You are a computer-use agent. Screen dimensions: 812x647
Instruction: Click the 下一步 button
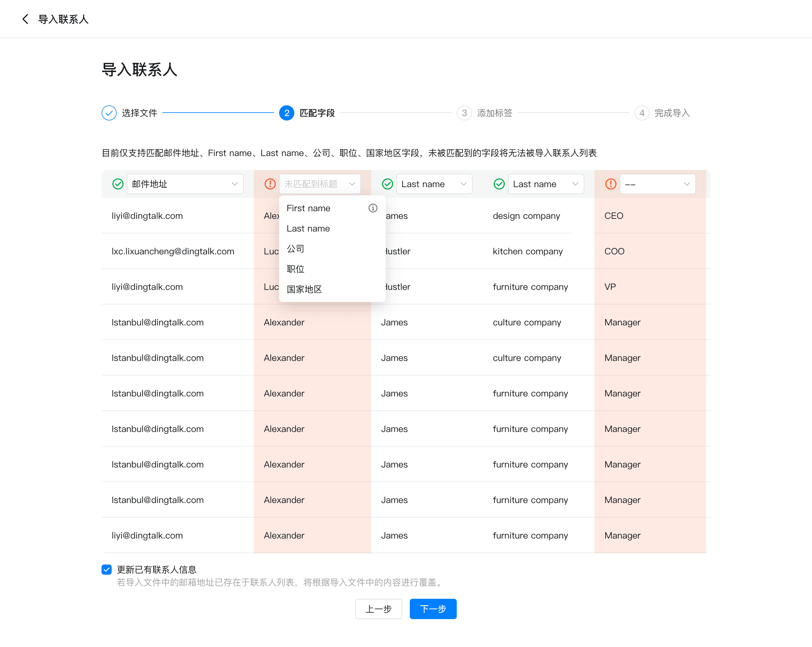[433, 609]
